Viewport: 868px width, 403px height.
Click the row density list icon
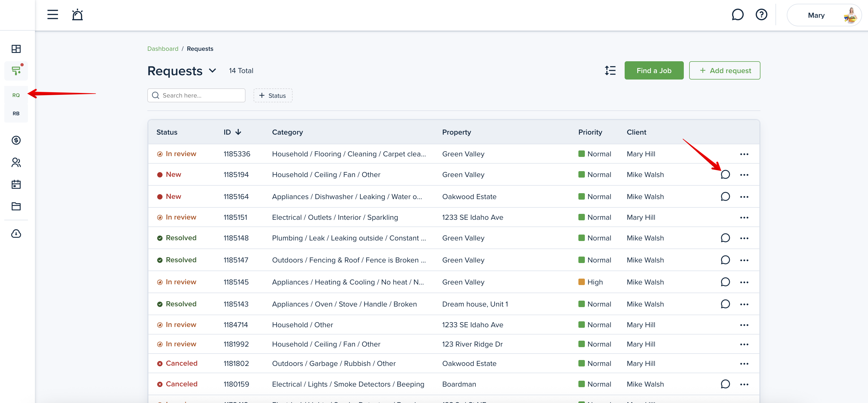pyautogui.click(x=610, y=70)
